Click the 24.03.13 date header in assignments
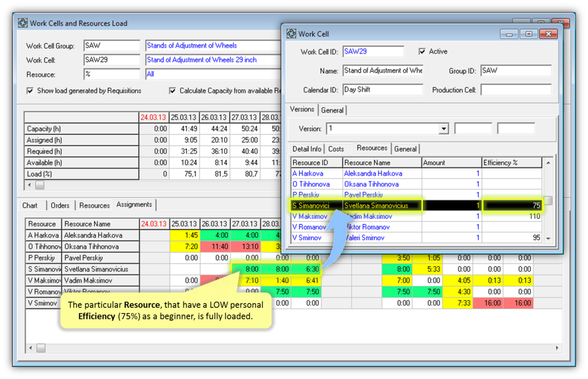588x379 pixels. (x=154, y=224)
